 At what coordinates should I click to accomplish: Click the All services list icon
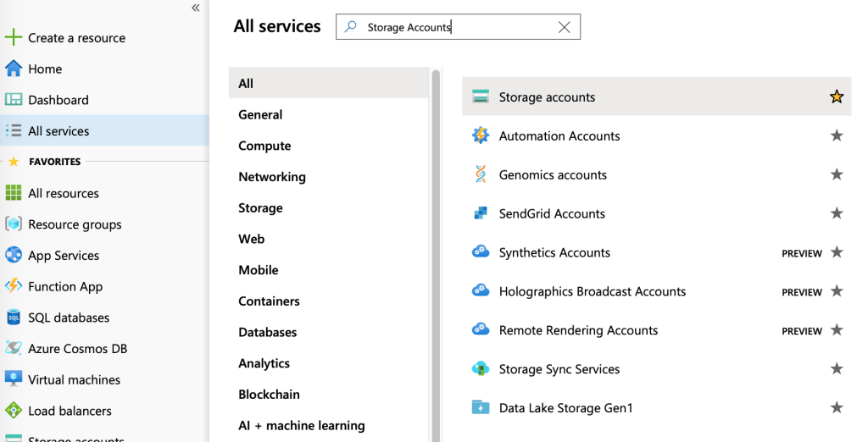(14, 130)
